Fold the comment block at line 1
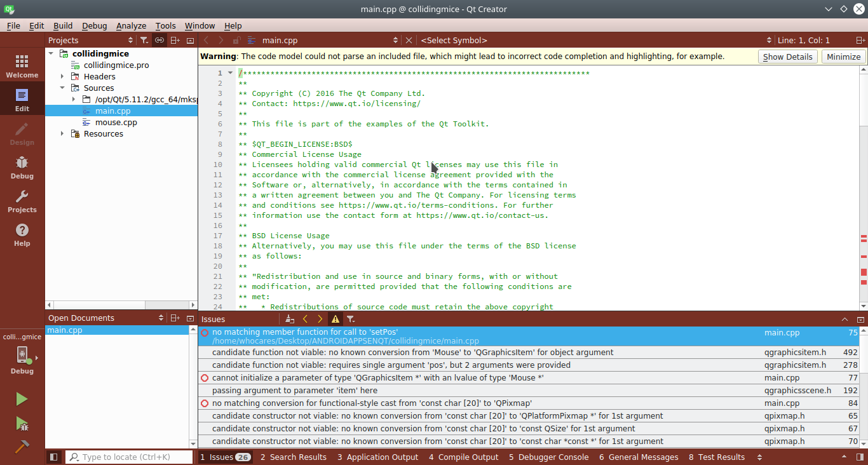The width and height of the screenshot is (868, 465). pyautogui.click(x=231, y=73)
